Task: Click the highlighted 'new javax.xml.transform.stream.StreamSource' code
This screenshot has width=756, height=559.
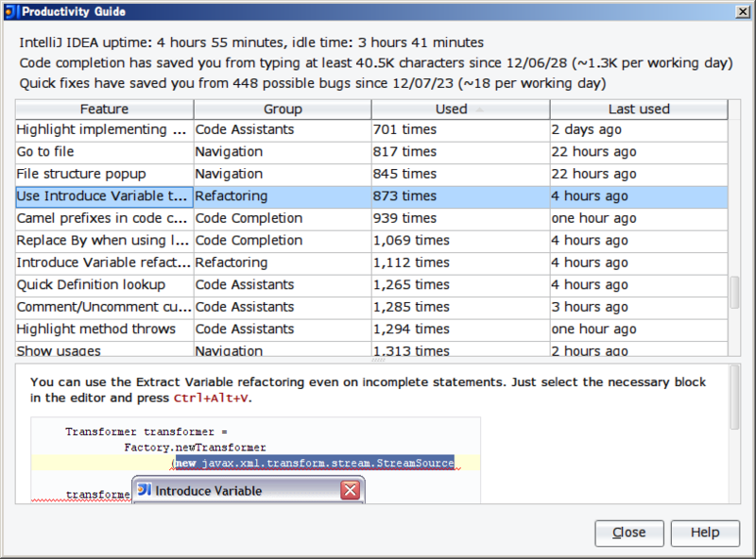Action: click(315, 463)
